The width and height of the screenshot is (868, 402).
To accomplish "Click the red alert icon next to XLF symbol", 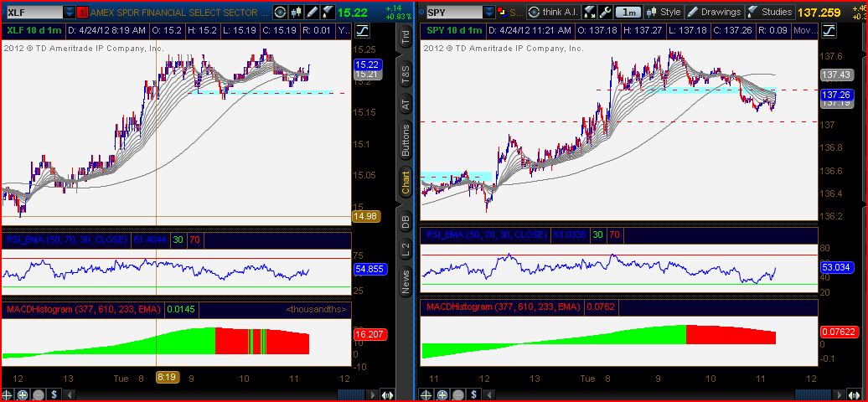I will 82,13.
